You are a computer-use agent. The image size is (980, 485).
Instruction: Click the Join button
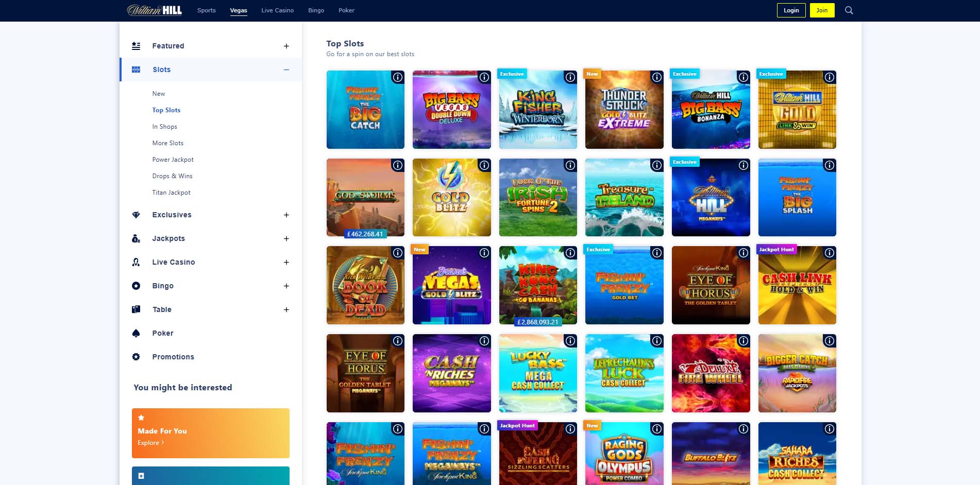click(x=822, y=10)
